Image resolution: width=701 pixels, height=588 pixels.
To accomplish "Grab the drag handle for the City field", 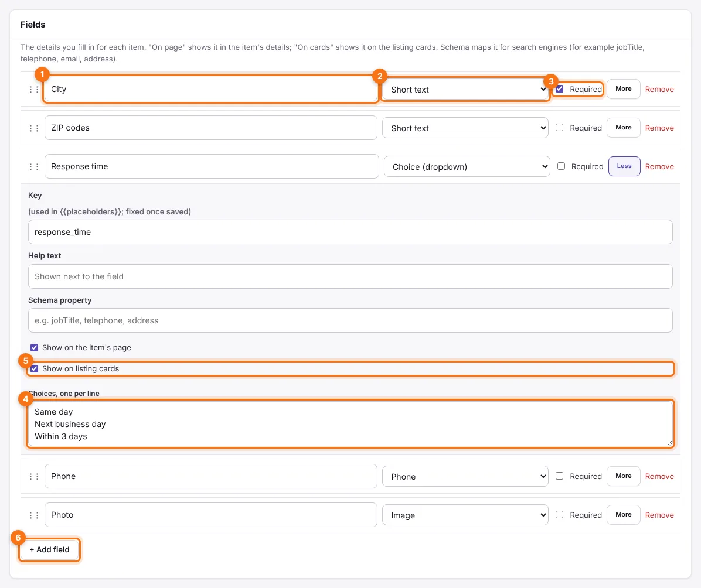I will pyautogui.click(x=34, y=90).
